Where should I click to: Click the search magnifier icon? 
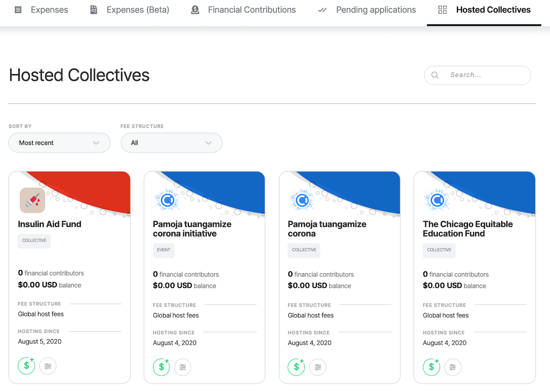pos(435,75)
